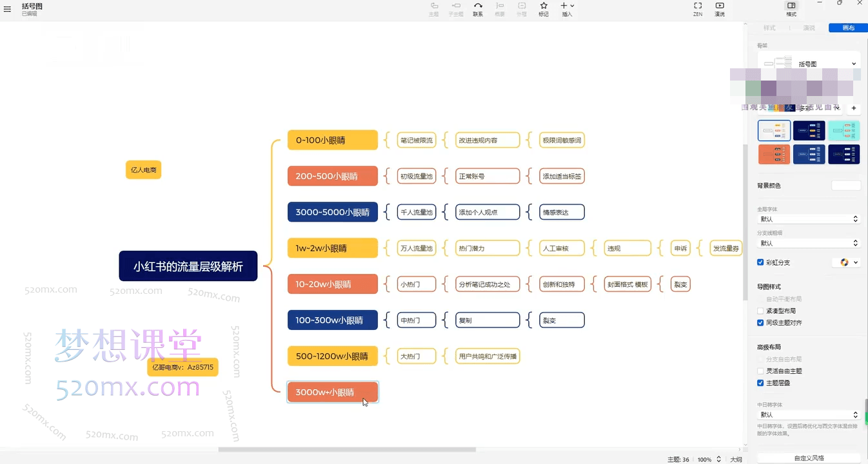The image size is (868, 464).
Task: Click the plus button beside color themes
Action: tap(854, 108)
